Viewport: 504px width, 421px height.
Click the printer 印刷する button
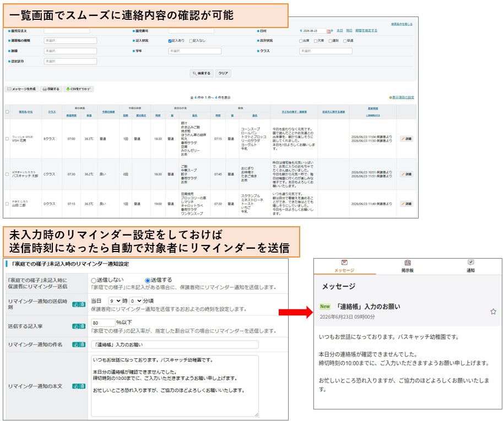pyautogui.click(x=51, y=89)
